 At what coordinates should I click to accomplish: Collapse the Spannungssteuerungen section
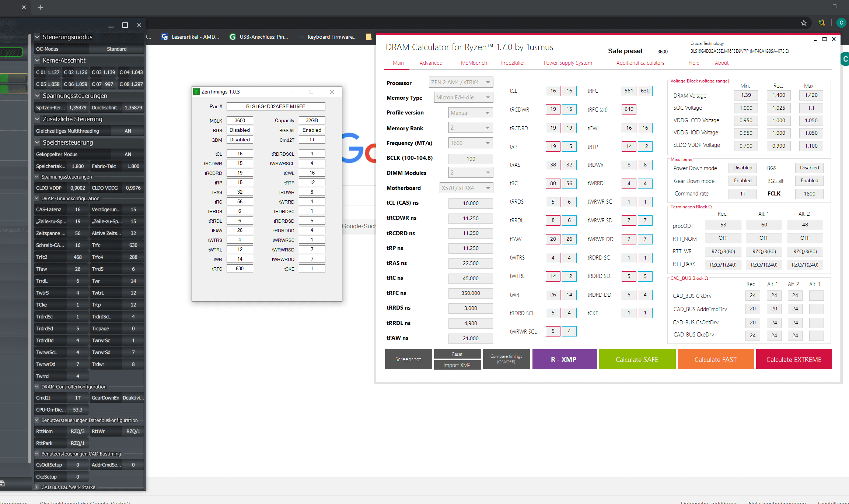coord(37,96)
